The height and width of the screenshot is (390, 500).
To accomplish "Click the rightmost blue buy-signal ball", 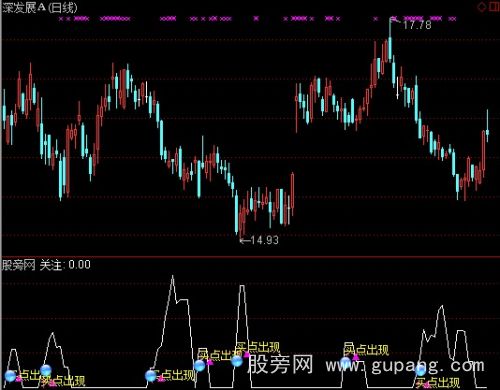I will pyautogui.click(x=420, y=369).
